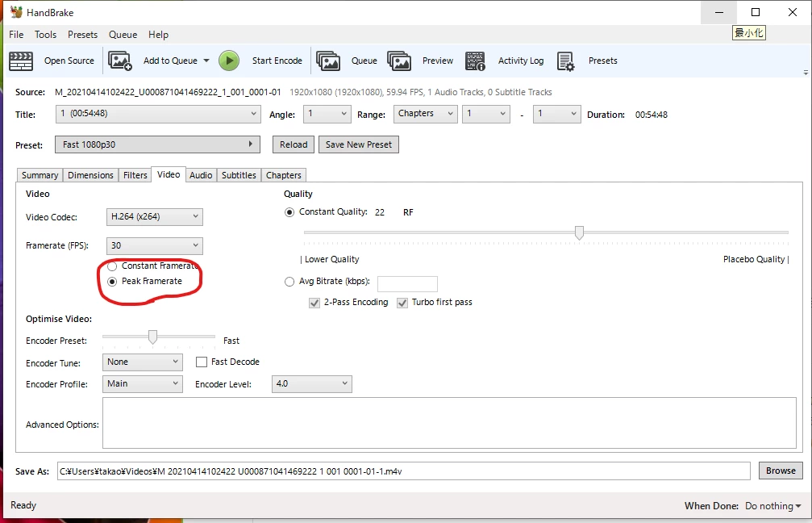Switch to the Audio tab
Viewport: 812px width, 523px height.
(x=201, y=175)
